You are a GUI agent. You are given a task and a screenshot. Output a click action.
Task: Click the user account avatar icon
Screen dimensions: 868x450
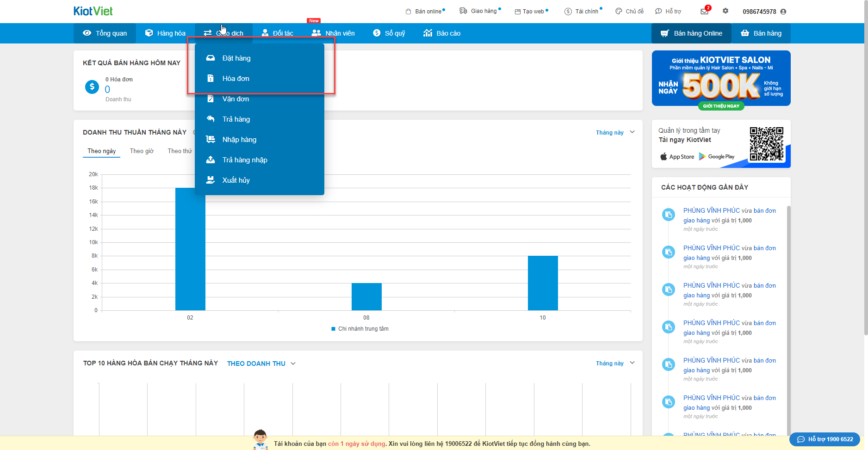point(783,12)
